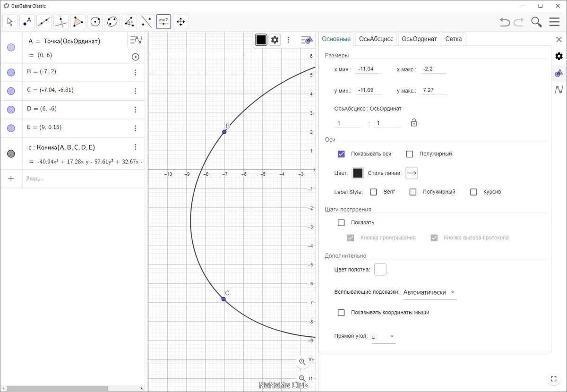Select the algebra icon in the right sidebar

(x=559, y=89)
